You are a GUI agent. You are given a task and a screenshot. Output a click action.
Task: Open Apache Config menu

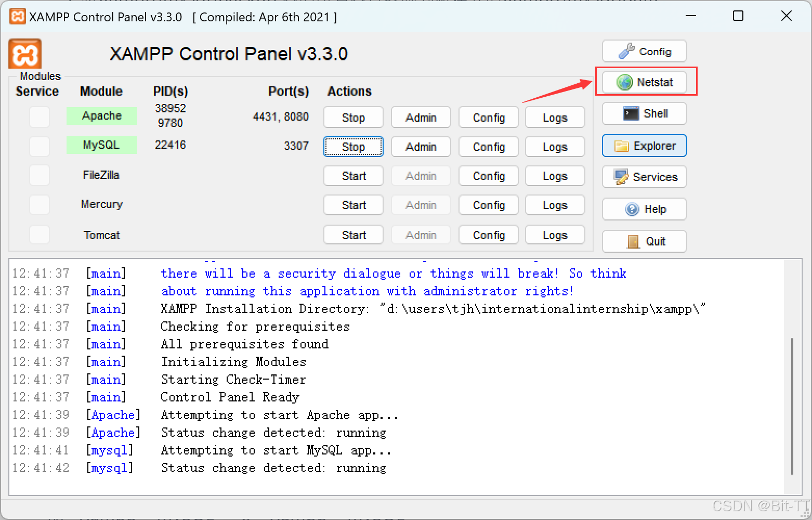coord(489,118)
